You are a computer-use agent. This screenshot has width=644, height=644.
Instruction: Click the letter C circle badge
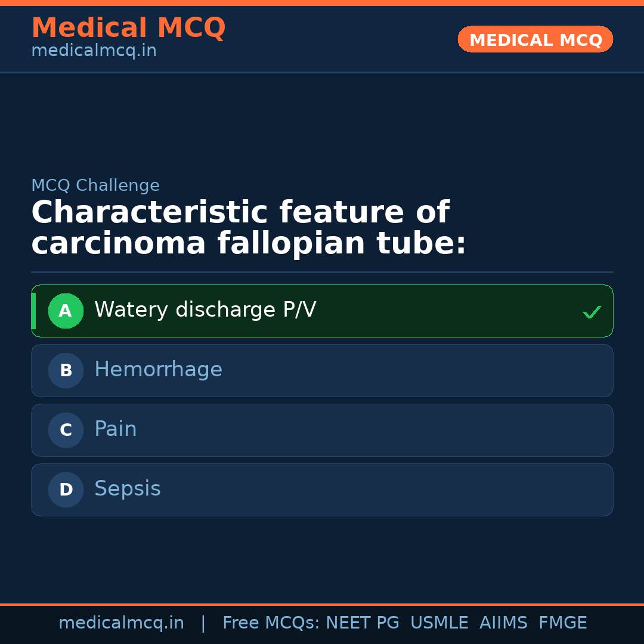(66, 430)
